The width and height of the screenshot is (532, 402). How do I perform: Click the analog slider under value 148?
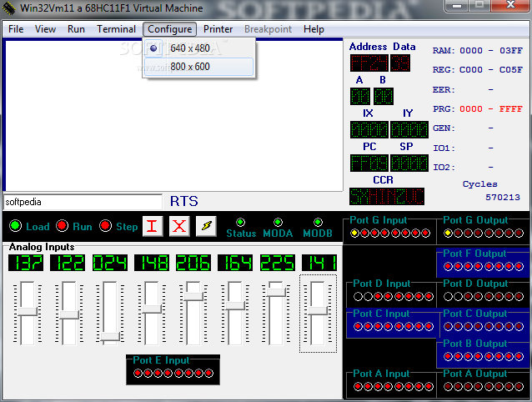pyautogui.click(x=152, y=309)
